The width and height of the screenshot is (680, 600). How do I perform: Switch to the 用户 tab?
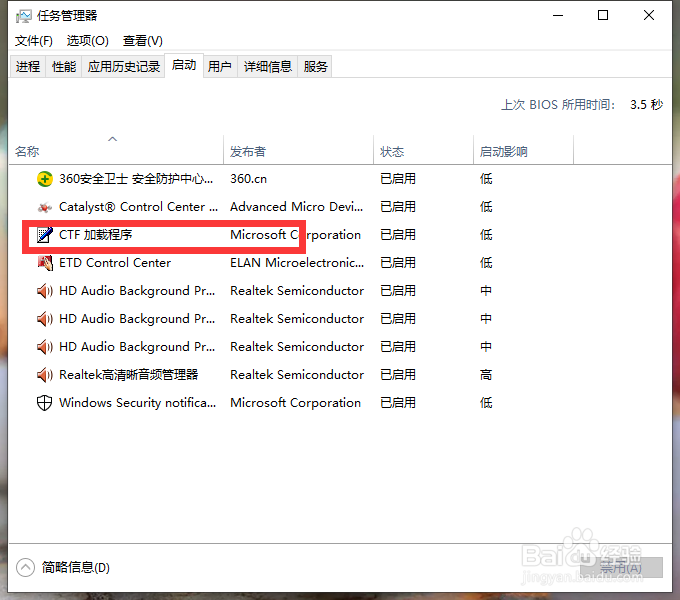pyautogui.click(x=220, y=67)
